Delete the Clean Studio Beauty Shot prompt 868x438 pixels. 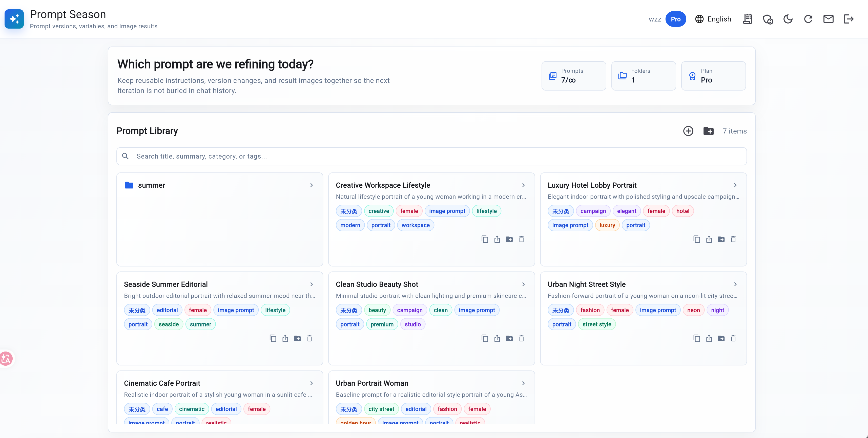click(x=521, y=338)
